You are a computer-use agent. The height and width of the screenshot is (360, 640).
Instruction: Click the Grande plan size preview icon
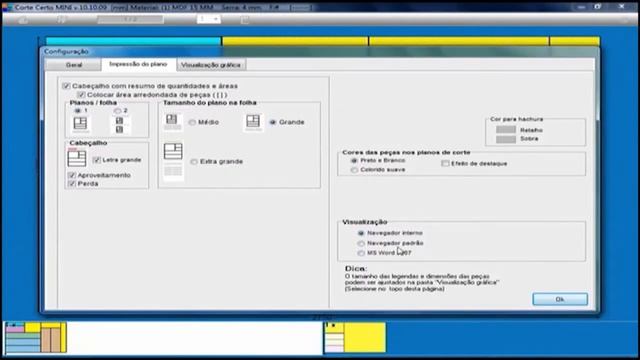pos(253,122)
